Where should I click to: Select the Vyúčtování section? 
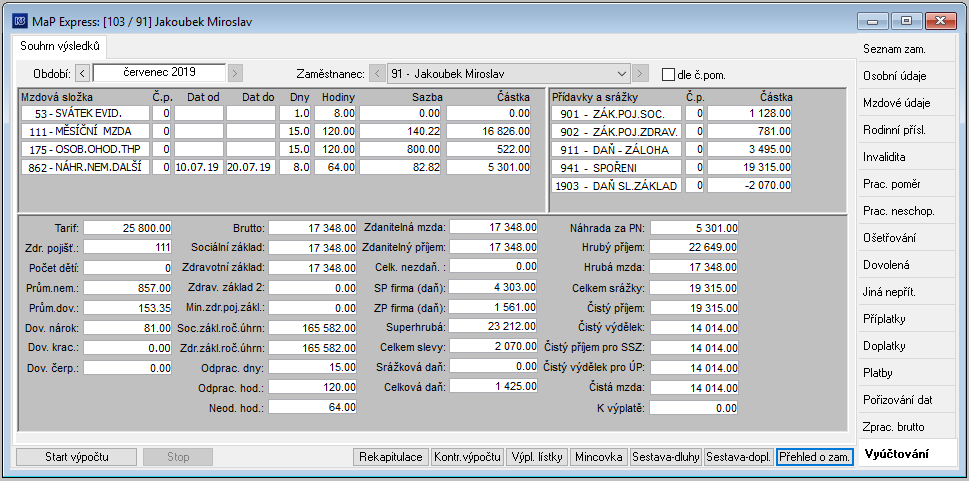click(907, 454)
